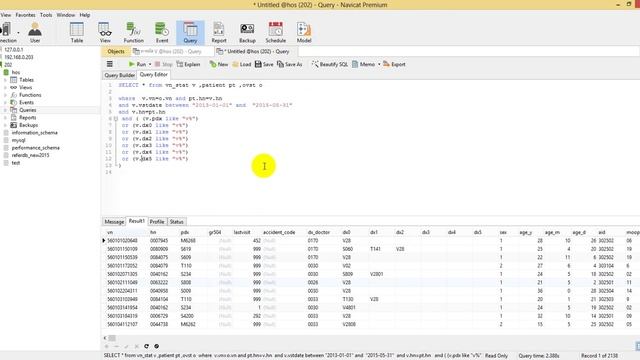Image resolution: width=640 pixels, height=360 pixels.
Task: Switch to Query Builder tab
Action: (120, 75)
